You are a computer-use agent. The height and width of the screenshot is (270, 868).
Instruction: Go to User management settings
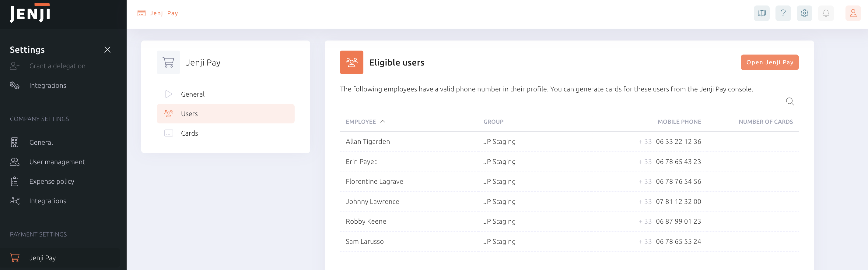point(57,162)
